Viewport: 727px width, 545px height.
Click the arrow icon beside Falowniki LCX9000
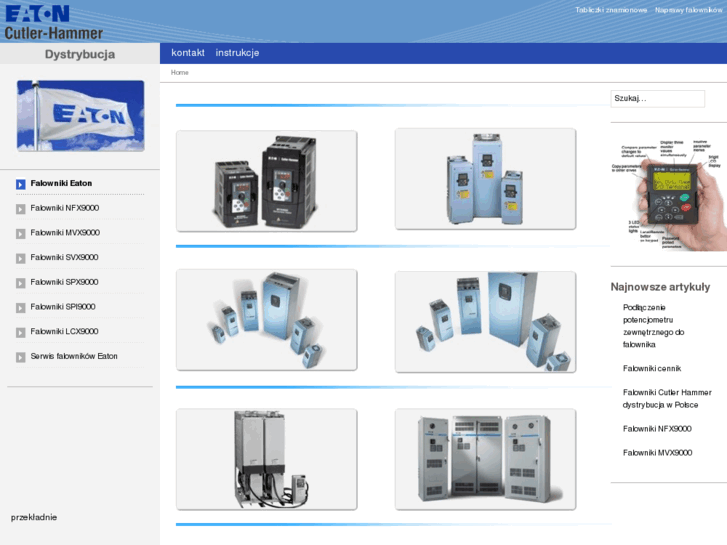coord(20,332)
